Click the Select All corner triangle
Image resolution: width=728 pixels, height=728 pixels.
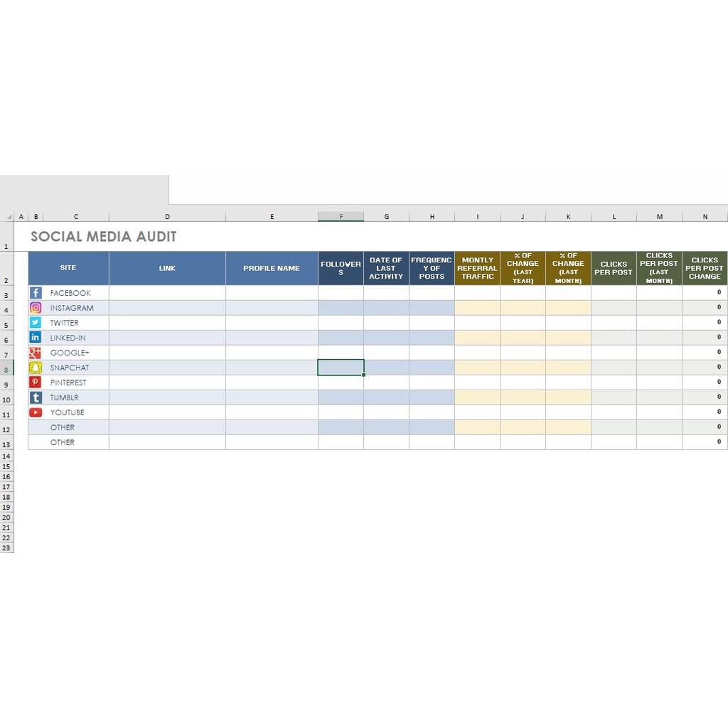[9, 217]
